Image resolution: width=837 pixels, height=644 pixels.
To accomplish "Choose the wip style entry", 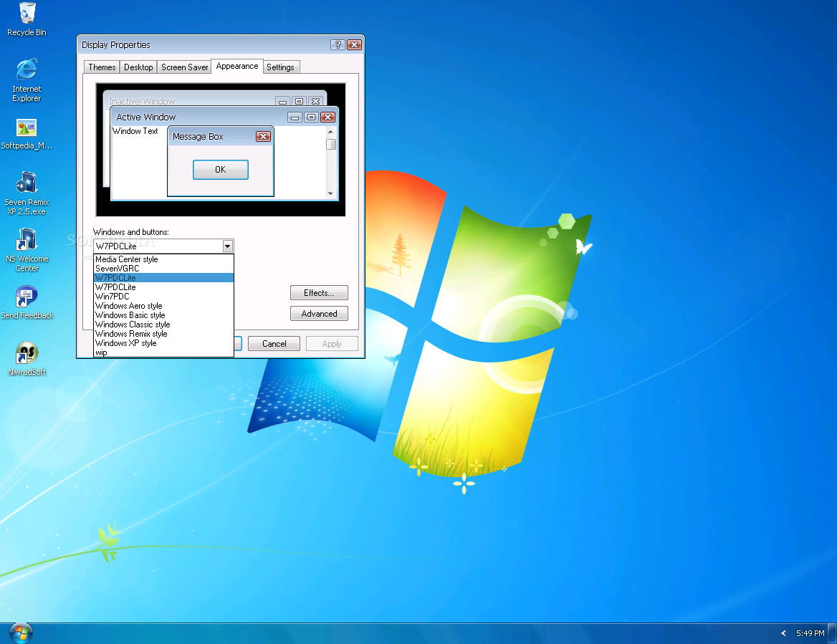I will [163, 352].
